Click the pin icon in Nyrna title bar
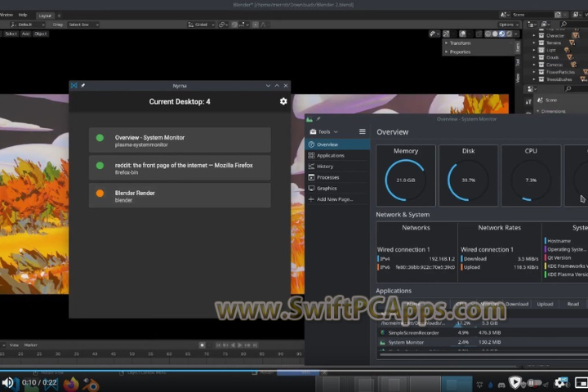This screenshot has height=392, width=588. coord(82,86)
